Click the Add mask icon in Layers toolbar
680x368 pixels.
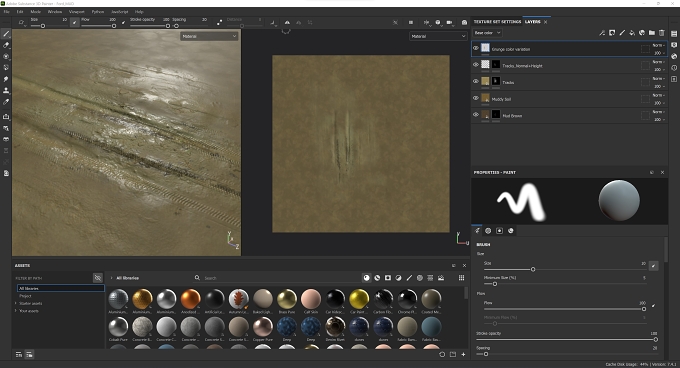pyautogui.click(x=612, y=33)
